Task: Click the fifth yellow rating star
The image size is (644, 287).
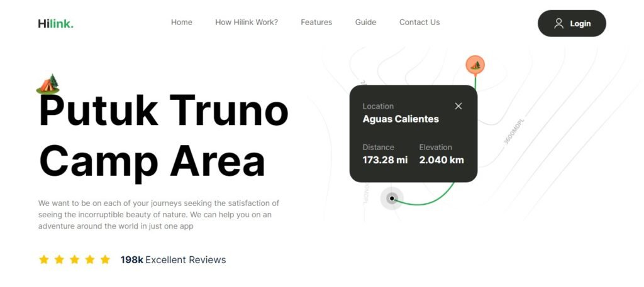Action: tap(105, 259)
